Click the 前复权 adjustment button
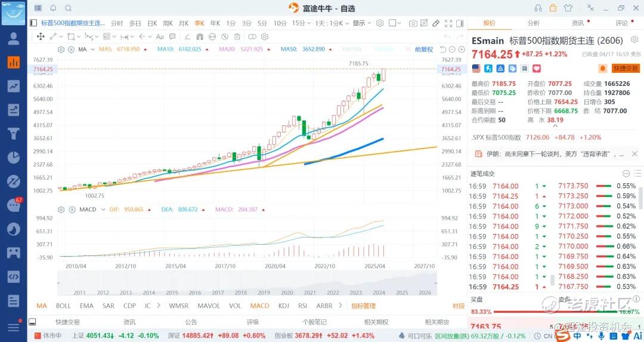Viewport: 644px width, 342px height. pos(424,50)
